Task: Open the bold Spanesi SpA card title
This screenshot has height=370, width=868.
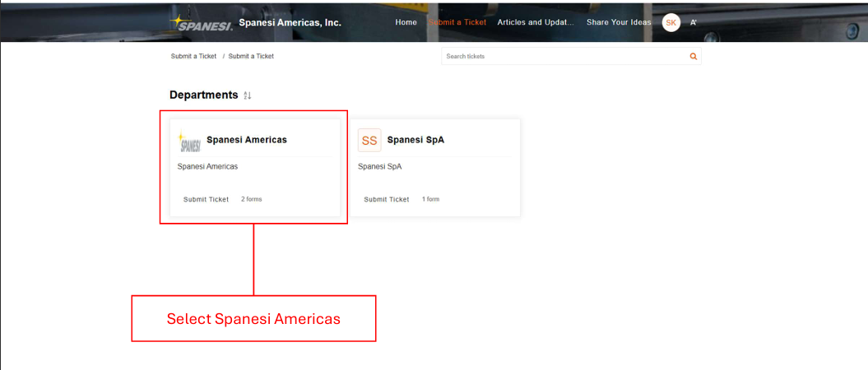Action: pos(415,140)
